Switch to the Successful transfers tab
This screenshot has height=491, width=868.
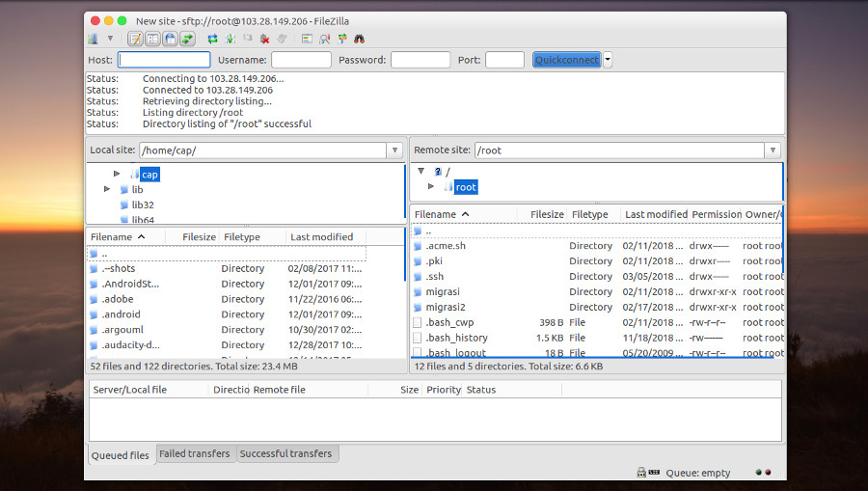286,453
